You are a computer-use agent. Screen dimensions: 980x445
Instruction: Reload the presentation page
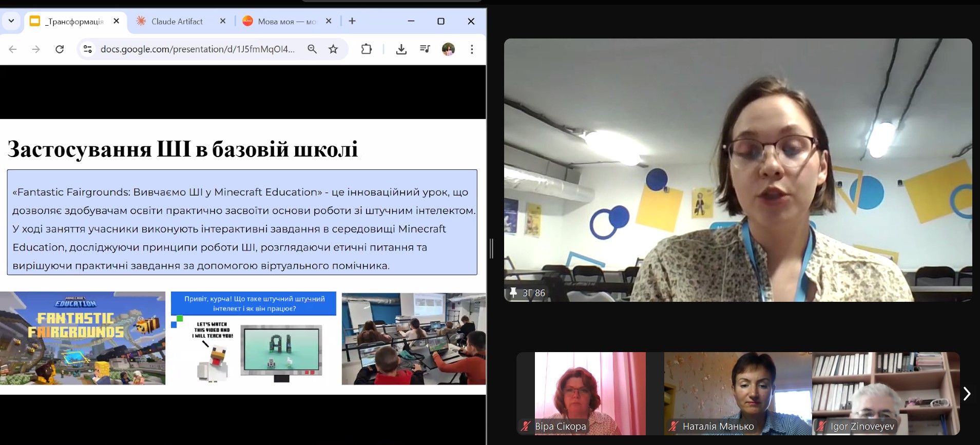pos(60,49)
